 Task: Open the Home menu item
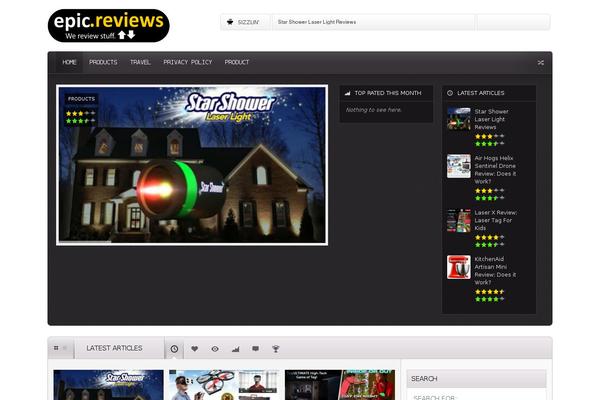(x=70, y=62)
